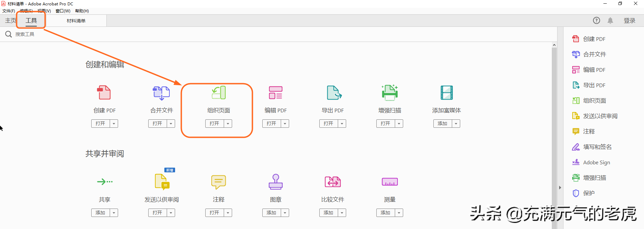Click scrollbar up arrow in tools pane
This screenshot has width=644, height=229.
(554, 45)
